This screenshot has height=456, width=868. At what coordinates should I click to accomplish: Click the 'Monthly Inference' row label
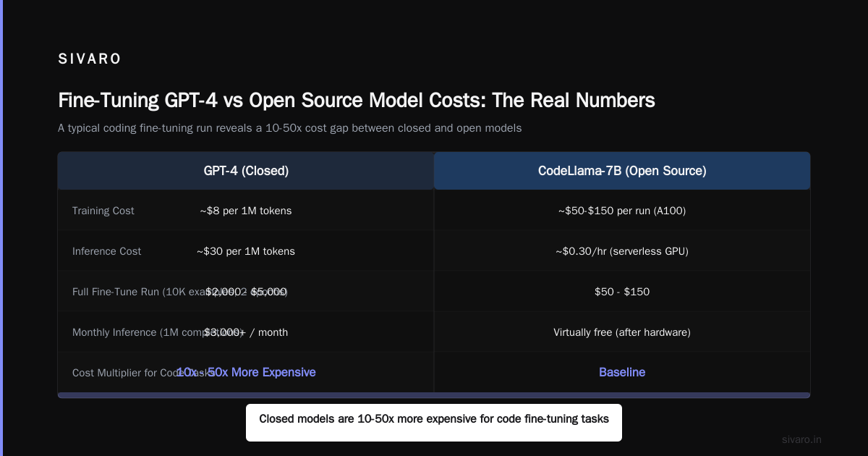pos(157,332)
